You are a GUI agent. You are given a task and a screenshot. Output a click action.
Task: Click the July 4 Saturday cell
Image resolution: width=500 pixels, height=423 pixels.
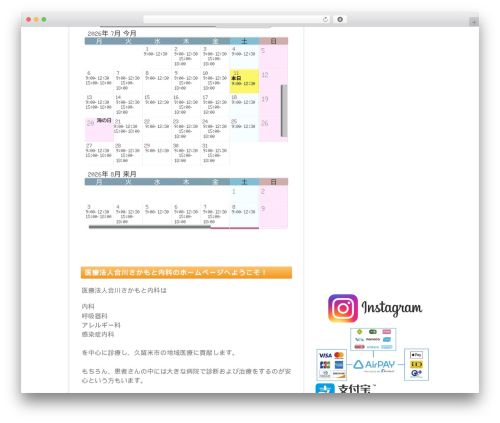pos(244,57)
